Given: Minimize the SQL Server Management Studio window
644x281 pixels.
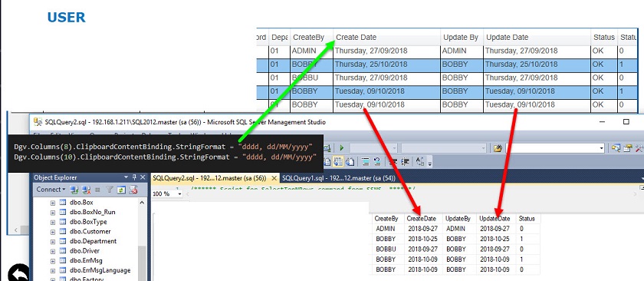Looking at the screenshot, I should (602, 122).
